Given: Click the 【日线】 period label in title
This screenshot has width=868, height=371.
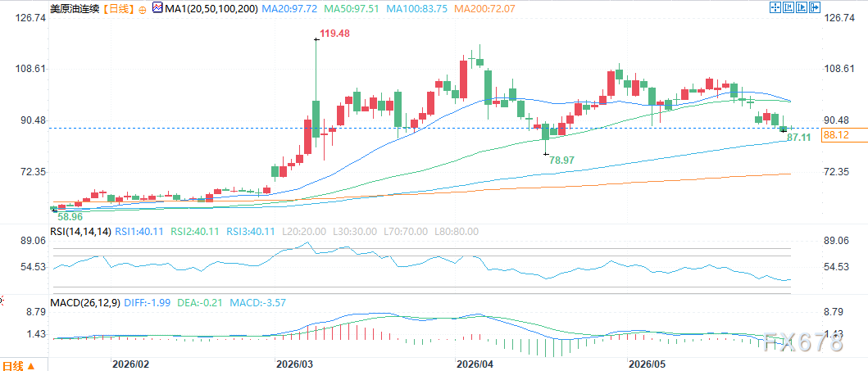Looking at the screenshot, I should [120, 9].
